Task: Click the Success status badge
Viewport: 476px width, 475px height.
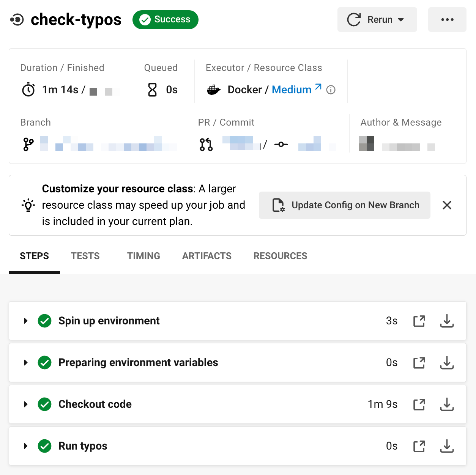Action: [165, 19]
